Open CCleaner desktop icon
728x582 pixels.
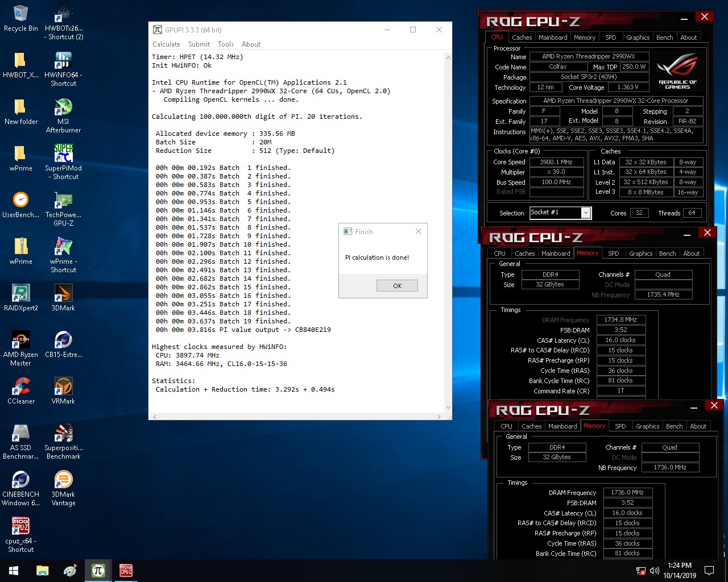20,392
